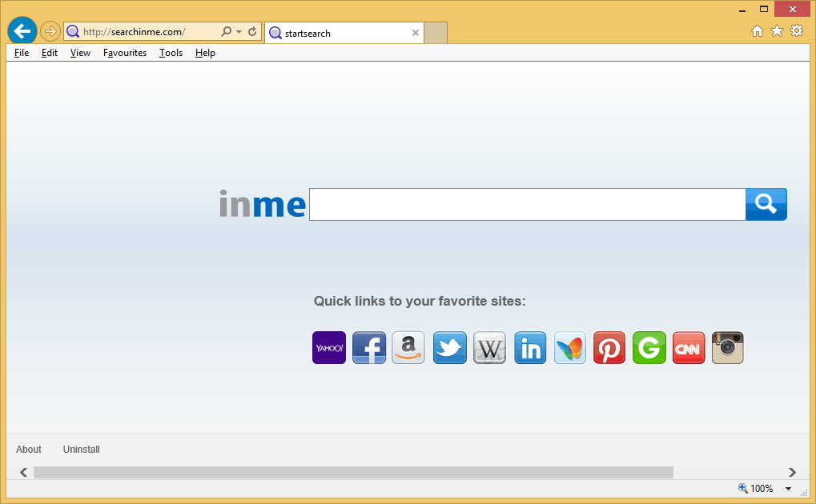The height and width of the screenshot is (504, 816).
Task: Open the Favourites menu
Action: click(x=125, y=53)
